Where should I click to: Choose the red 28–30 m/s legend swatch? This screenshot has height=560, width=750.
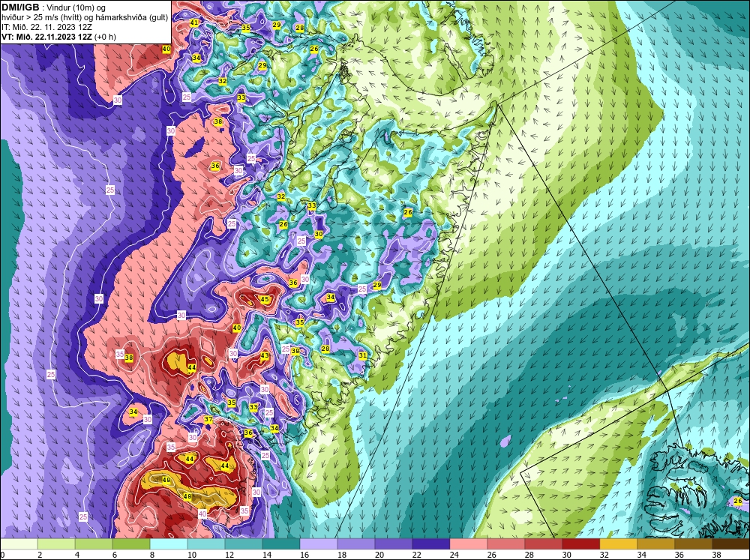click(543, 544)
